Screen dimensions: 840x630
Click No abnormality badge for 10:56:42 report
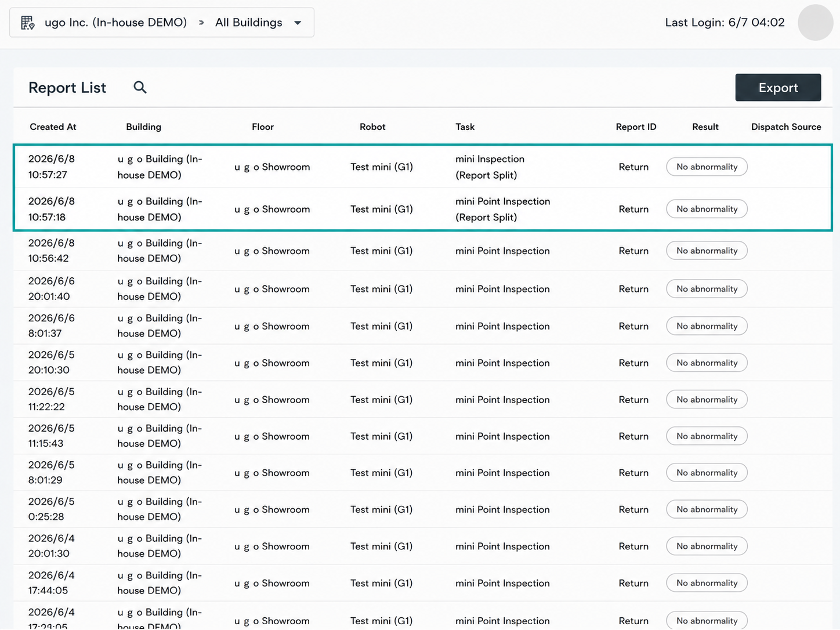tap(707, 251)
